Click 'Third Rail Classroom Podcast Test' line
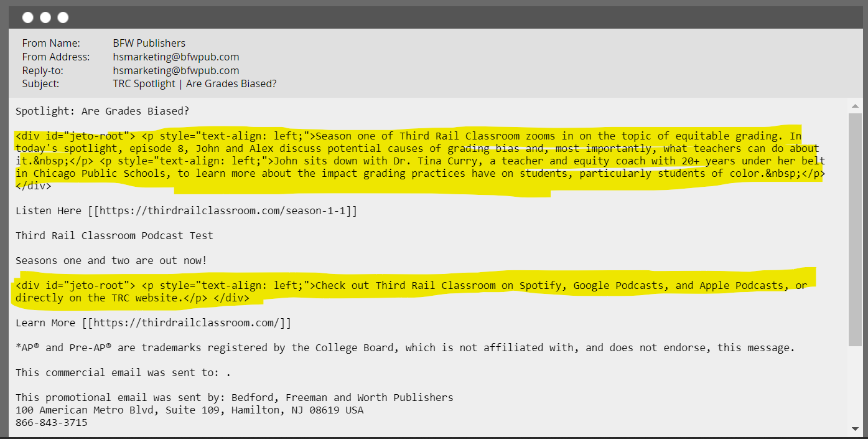 (x=114, y=236)
